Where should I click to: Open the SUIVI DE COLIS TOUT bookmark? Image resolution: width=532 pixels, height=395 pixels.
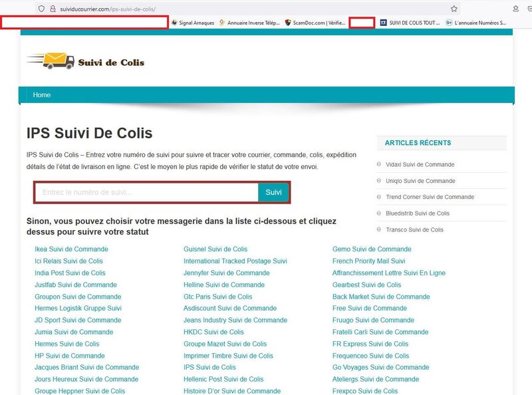[410, 23]
